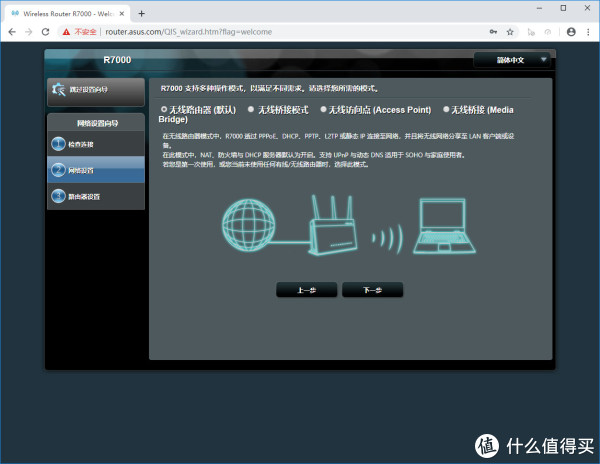
Task: Click 上一步 previous button
Action: click(307, 290)
